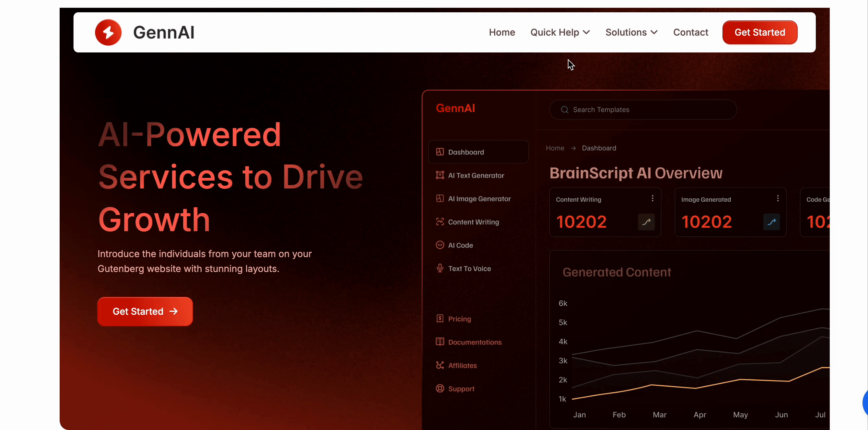Screen dimensions: 868x430
Task: Click the hero description paragraph text
Action: 205,261
